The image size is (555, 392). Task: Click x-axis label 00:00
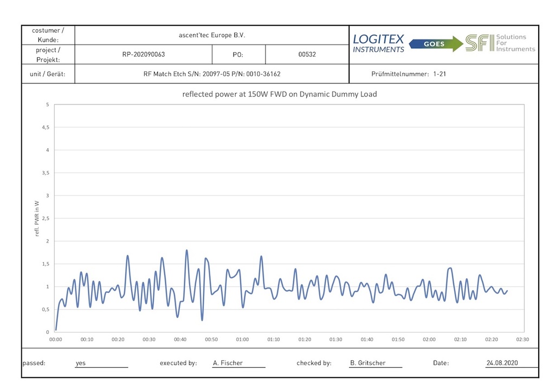point(56,339)
